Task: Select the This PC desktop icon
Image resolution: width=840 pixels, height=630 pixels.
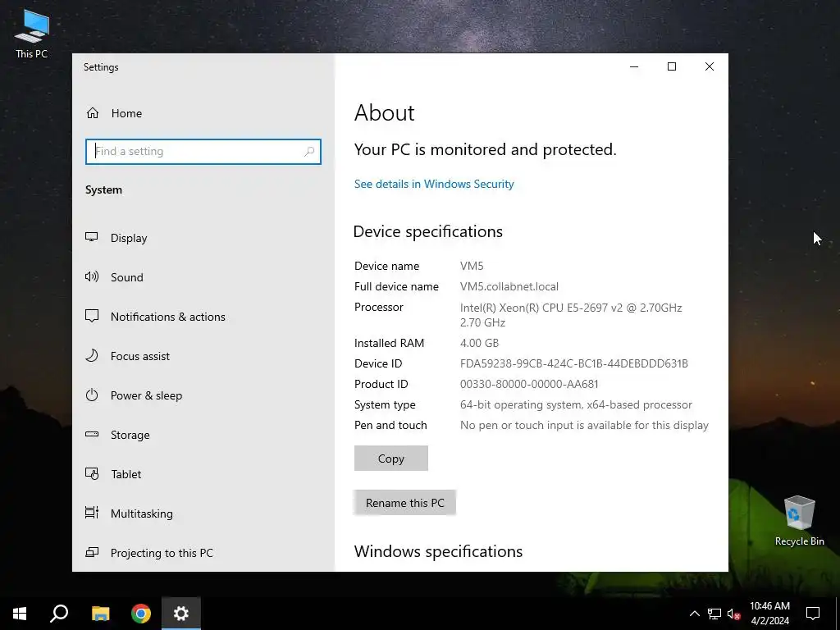Action: tap(32, 34)
